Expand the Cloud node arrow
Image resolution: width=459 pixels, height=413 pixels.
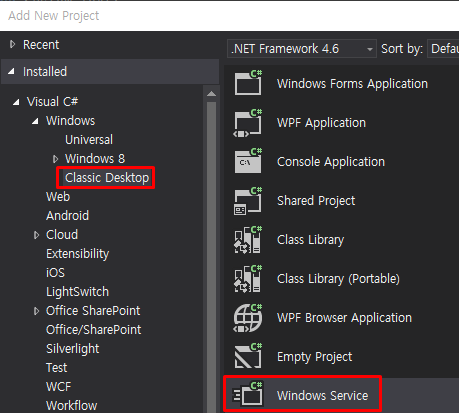36,235
